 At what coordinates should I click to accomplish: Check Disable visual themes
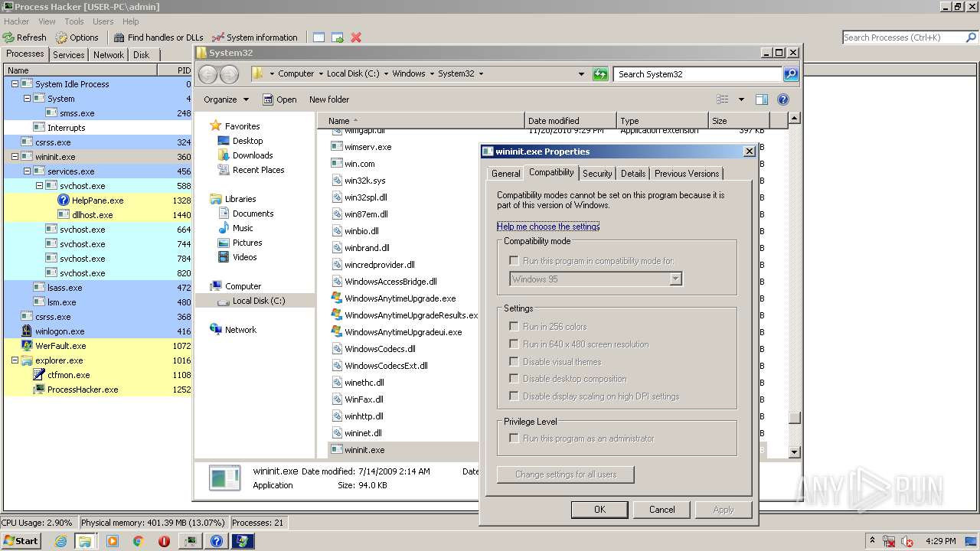tap(514, 362)
